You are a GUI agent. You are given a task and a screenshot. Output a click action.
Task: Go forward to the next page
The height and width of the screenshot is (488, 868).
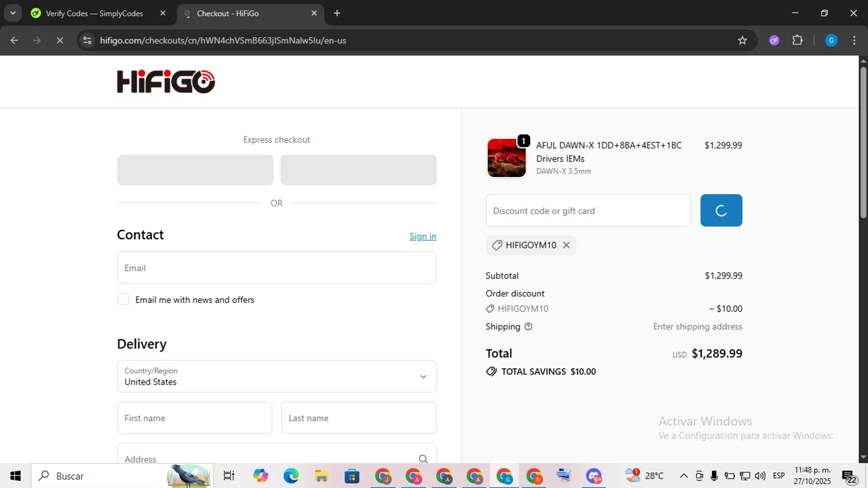pos(37,41)
